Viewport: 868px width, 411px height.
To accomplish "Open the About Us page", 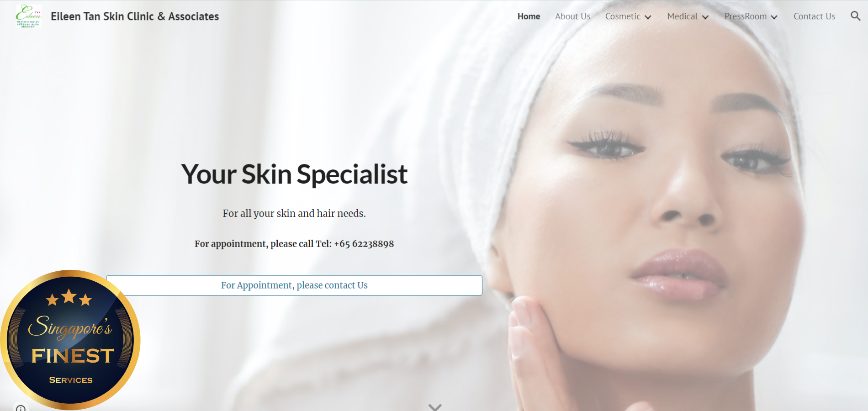I will click(x=572, y=16).
